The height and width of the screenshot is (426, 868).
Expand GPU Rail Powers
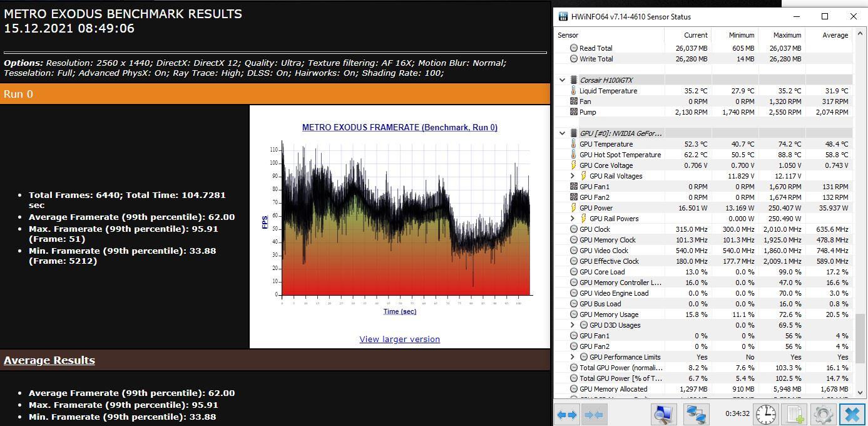pyautogui.click(x=573, y=219)
